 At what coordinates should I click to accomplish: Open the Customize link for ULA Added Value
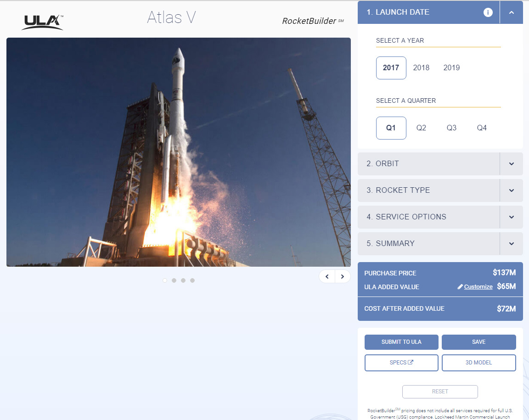tap(478, 286)
